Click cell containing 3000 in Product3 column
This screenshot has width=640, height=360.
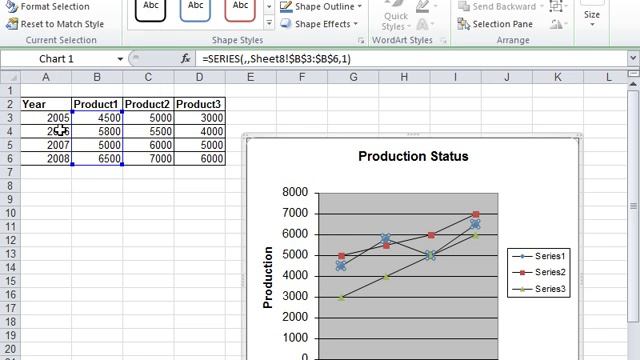tap(199, 118)
